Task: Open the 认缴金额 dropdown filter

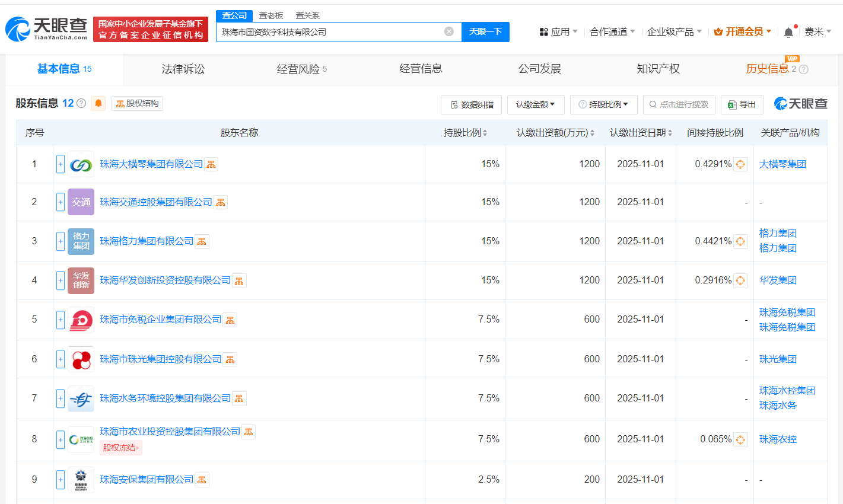Action: tap(535, 104)
